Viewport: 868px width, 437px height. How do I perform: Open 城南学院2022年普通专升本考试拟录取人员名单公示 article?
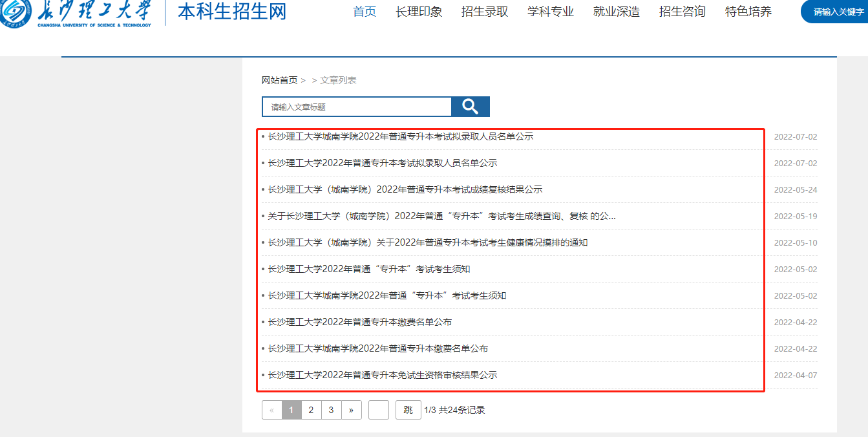click(401, 136)
